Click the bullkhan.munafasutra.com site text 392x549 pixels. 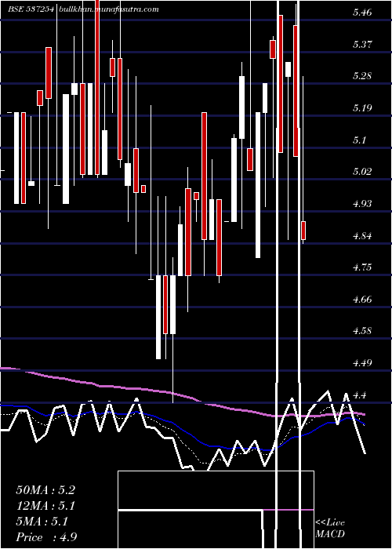[x=110, y=9]
